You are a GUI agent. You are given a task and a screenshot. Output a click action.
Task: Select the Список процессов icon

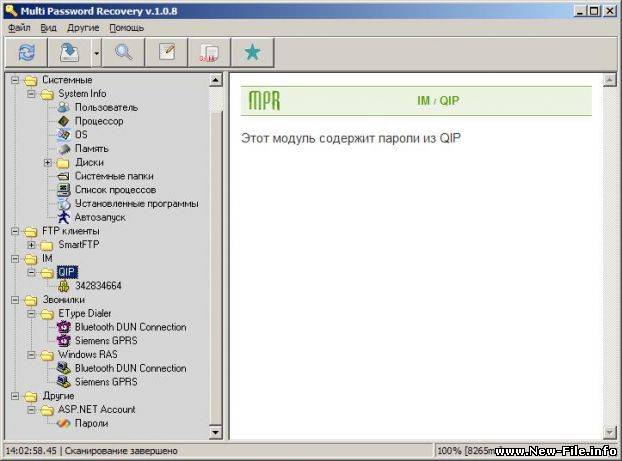63,190
